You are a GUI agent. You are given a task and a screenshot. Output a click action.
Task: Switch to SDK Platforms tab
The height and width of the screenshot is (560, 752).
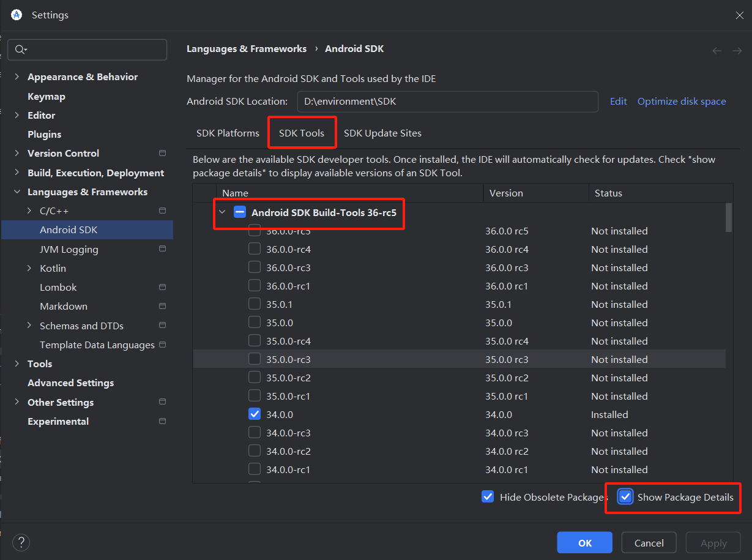228,133
